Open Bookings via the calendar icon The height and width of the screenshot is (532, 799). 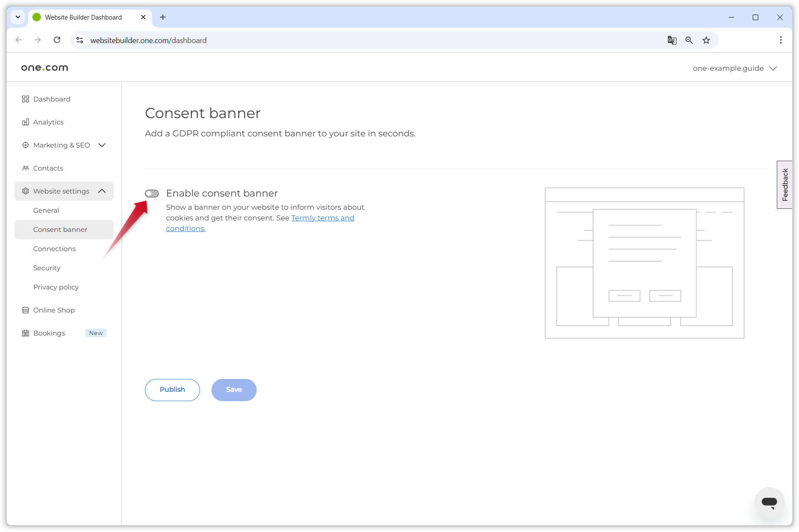click(x=26, y=333)
